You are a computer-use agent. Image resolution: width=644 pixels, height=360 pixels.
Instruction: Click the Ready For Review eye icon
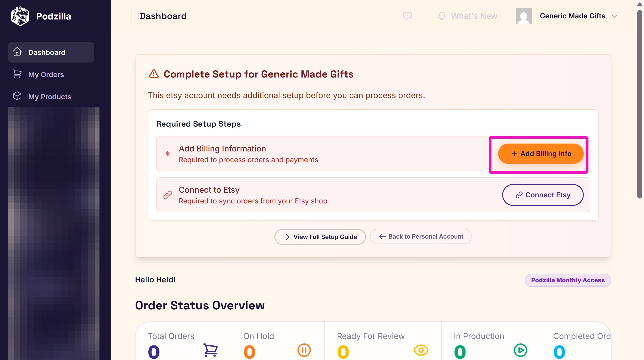[421, 350]
